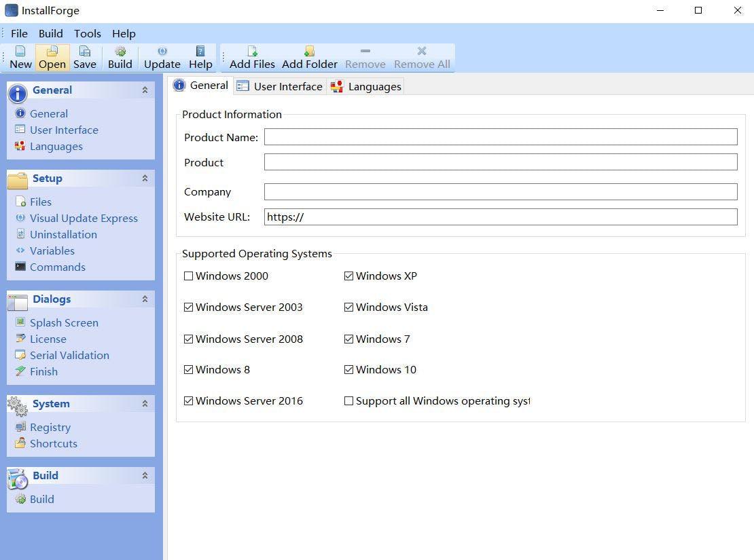The width and height of the screenshot is (754, 560).
Task: Open the Finish dialog settings
Action: (x=43, y=372)
